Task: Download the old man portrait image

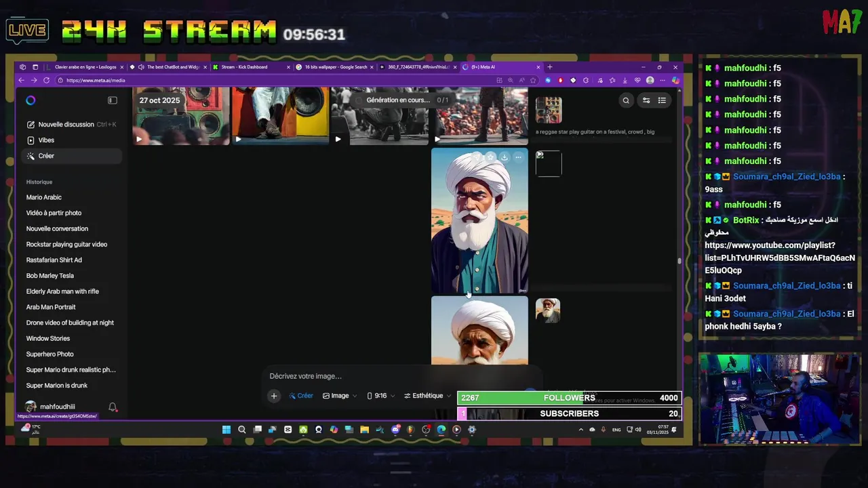Action: (x=504, y=157)
